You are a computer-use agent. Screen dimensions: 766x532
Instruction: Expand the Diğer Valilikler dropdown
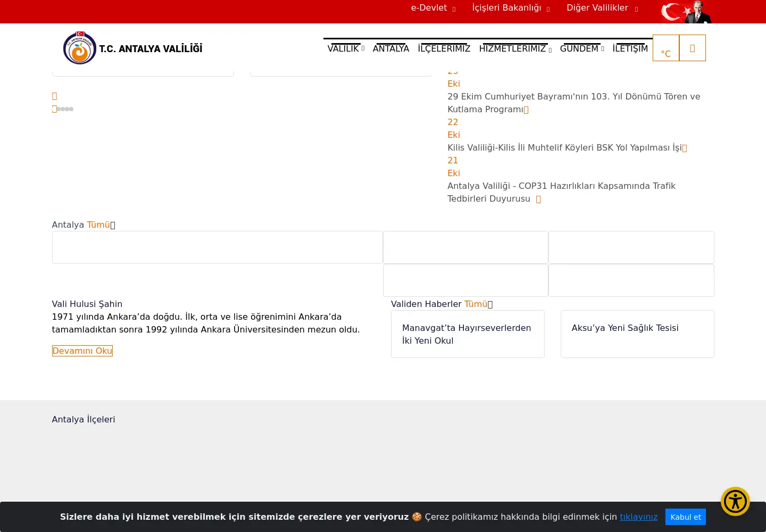(x=602, y=8)
